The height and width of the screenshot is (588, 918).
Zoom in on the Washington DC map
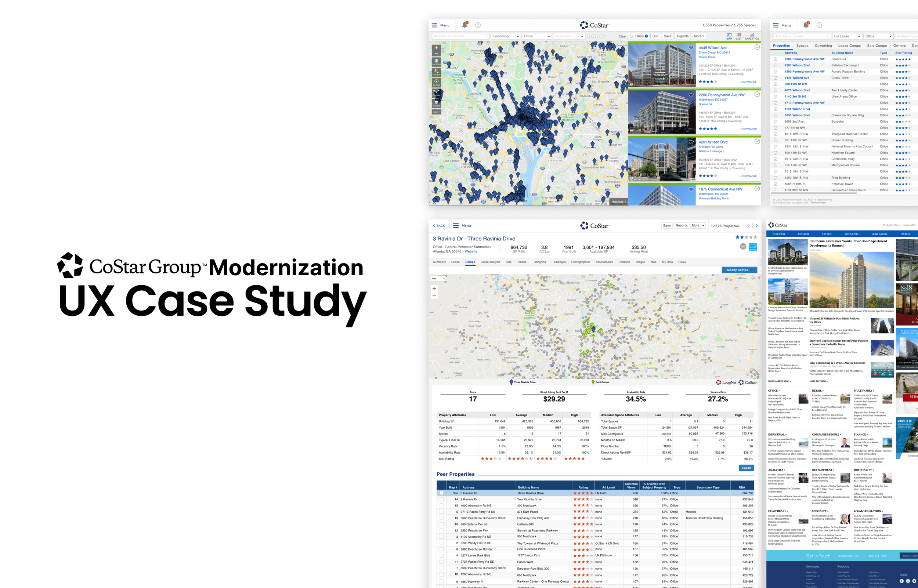pos(436,48)
